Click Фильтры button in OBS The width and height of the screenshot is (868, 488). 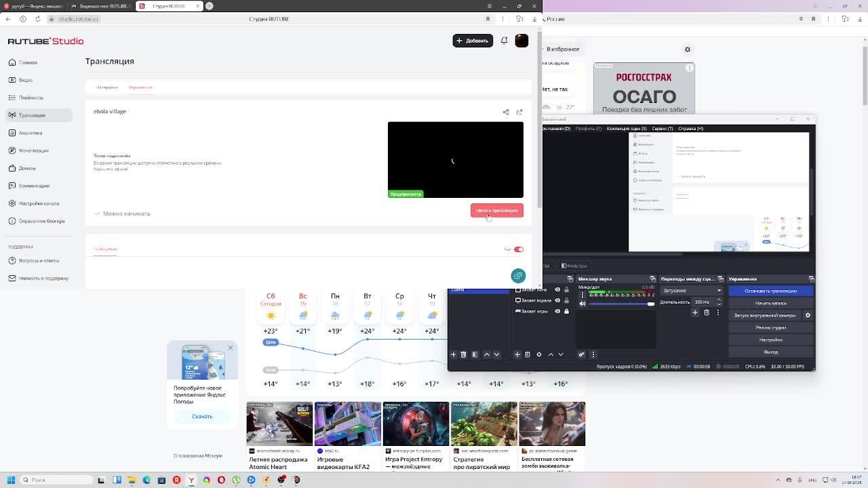(575, 266)
